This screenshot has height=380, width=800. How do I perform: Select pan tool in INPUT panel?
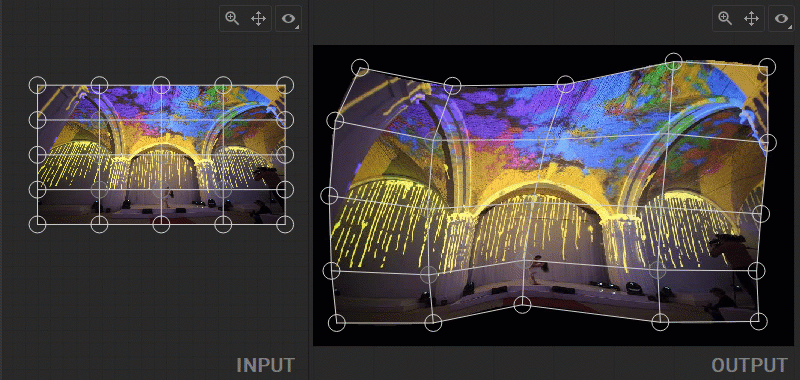click(x=258, y=19)
